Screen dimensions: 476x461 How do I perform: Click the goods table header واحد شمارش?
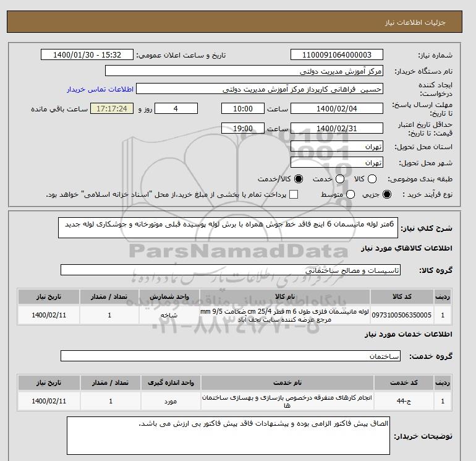169,296
